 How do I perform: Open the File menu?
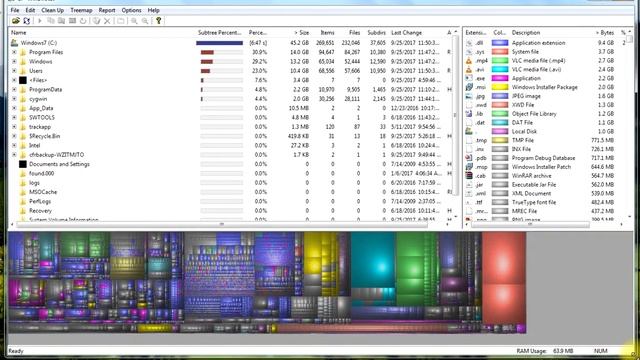coord(15,10)
